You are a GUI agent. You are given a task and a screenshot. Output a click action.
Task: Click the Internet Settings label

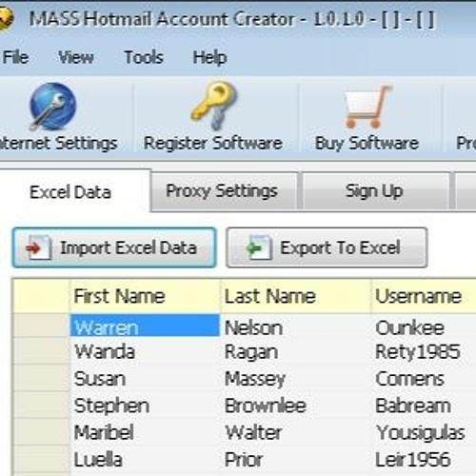tap(59, 143)
